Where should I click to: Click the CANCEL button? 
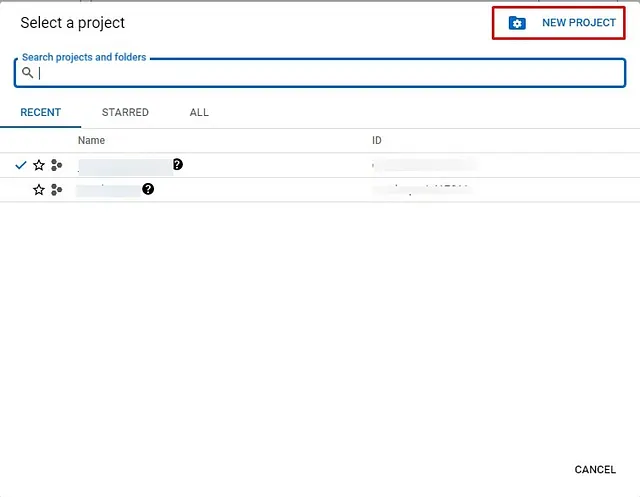(x=595, y=470)
